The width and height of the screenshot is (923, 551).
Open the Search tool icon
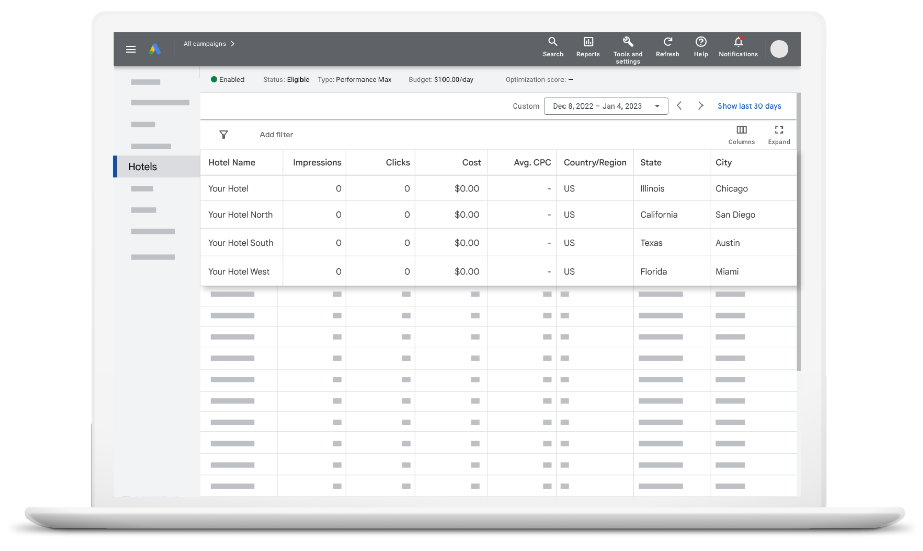click(553, 42)
